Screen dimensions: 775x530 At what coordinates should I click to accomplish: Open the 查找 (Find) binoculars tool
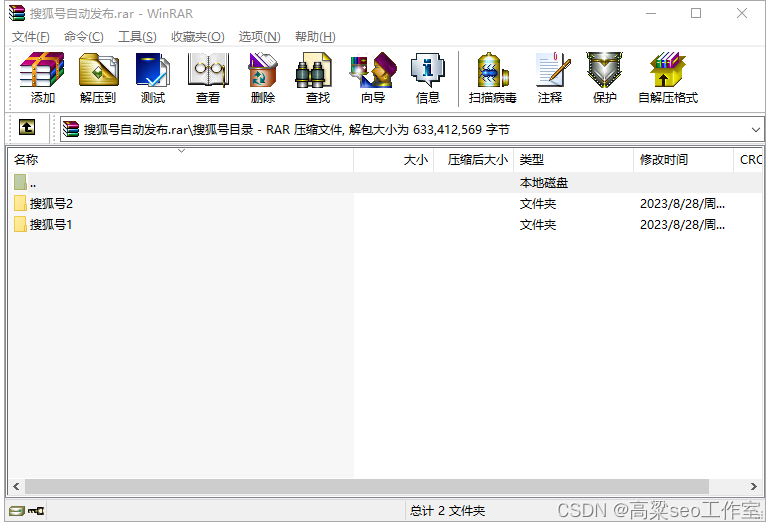coord(317,78)
